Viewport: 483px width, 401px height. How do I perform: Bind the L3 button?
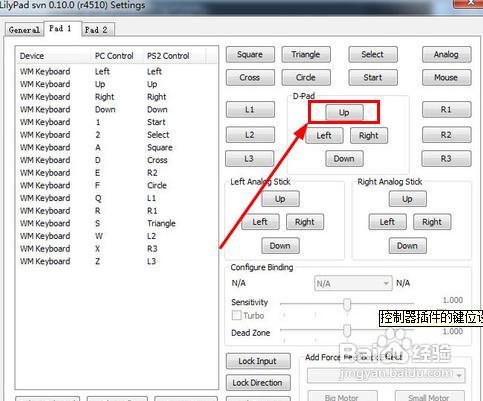[x=249, y=158]
